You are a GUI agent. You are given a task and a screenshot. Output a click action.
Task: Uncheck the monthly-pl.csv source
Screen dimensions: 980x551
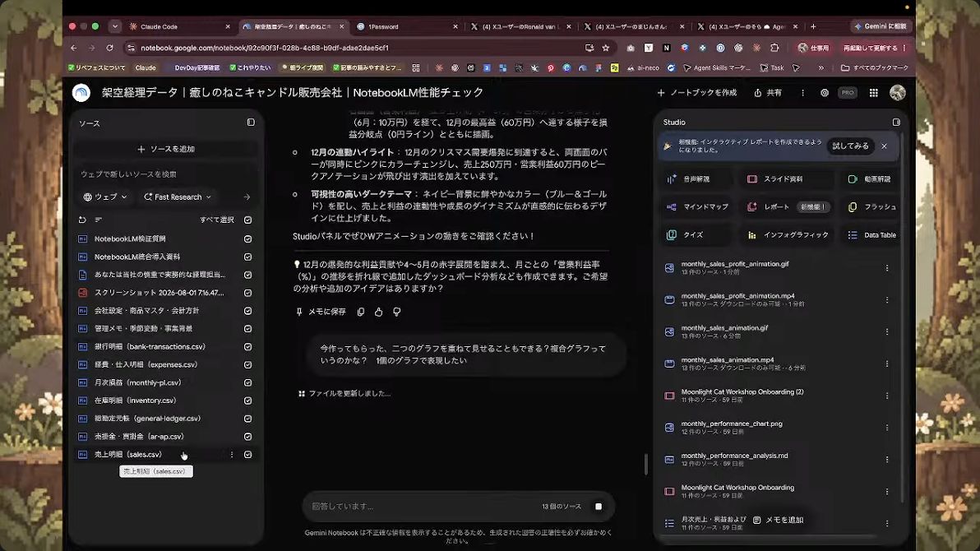pos(248,382)
